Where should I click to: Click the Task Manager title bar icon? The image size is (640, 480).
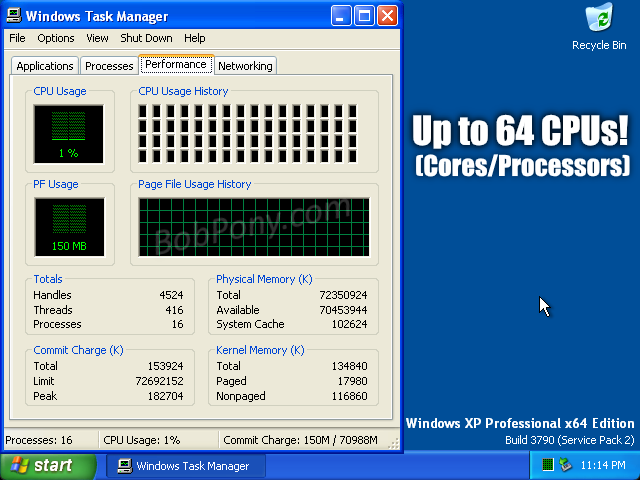point(14,16)
